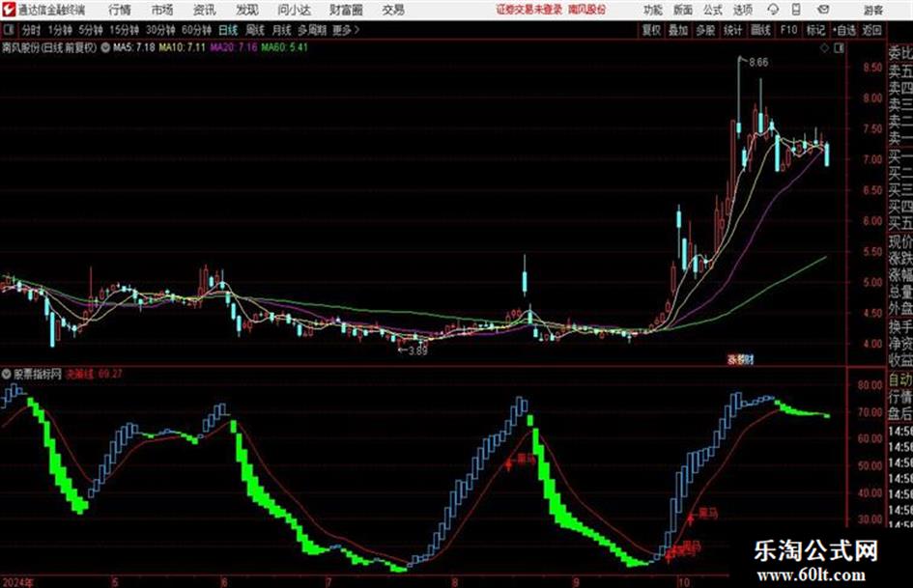Open the 市场 menu
This screenshot has width=913, height=588.
coord(162,10)
